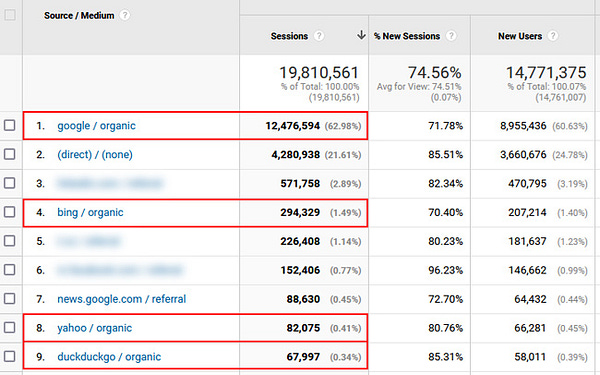
Task: Select sessions value 82,075
Action: (x=303, y=328)
